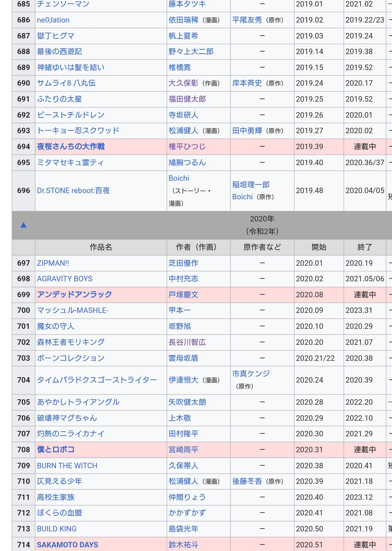This screenshot has height=551, width=392.
Task: Open author link 久保帯人
Action: [183, 465]
